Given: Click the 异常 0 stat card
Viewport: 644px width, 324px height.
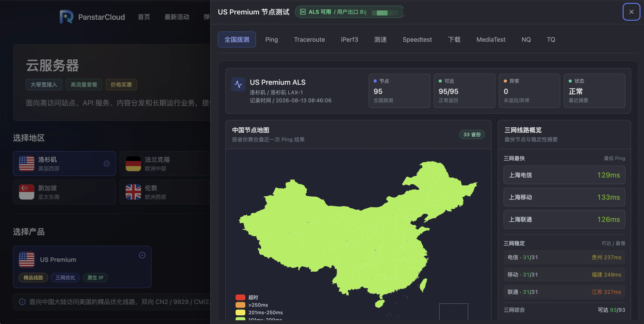Looking at the screenshot, I should click(x=529, y=91).
